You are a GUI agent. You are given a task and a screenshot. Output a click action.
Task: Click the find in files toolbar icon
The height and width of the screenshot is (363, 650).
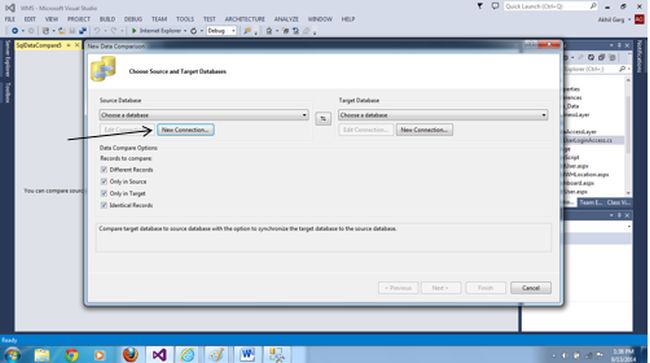tap(247, 31)
